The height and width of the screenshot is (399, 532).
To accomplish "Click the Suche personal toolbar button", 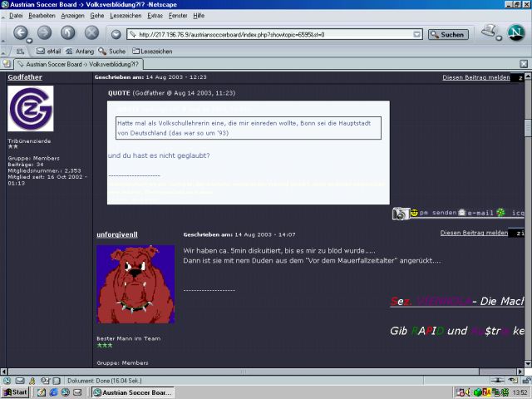I will click(112, 52).
